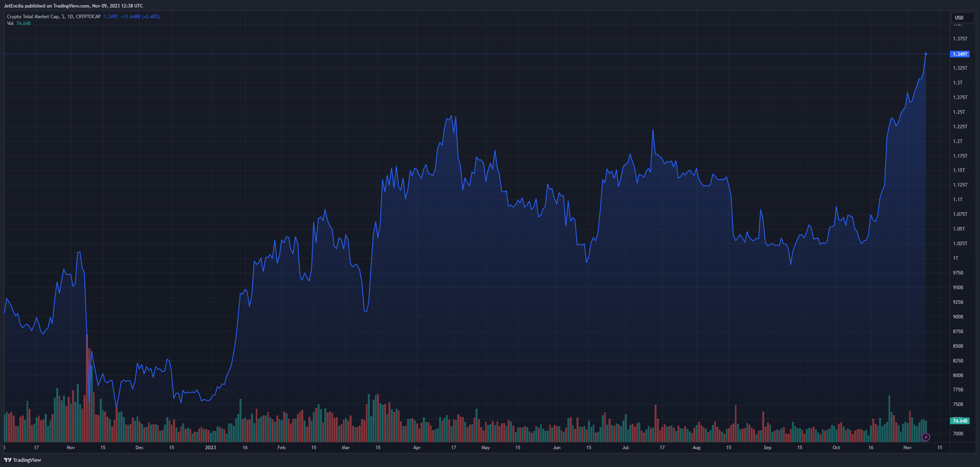
Task: Click the TradingView logo at bottom left
Action: [x=23, y=460]
